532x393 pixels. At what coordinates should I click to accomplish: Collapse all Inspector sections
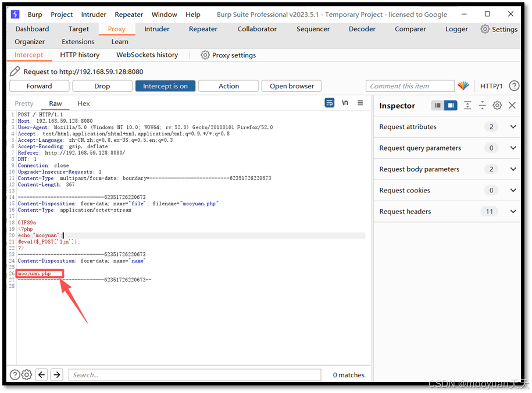[x=482, y=106]
